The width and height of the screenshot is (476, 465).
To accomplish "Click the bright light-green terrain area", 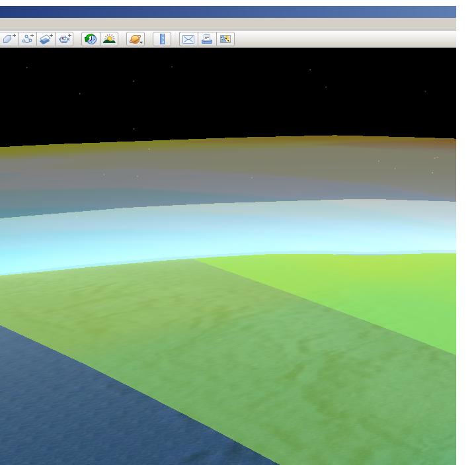I will pos(370,291).
